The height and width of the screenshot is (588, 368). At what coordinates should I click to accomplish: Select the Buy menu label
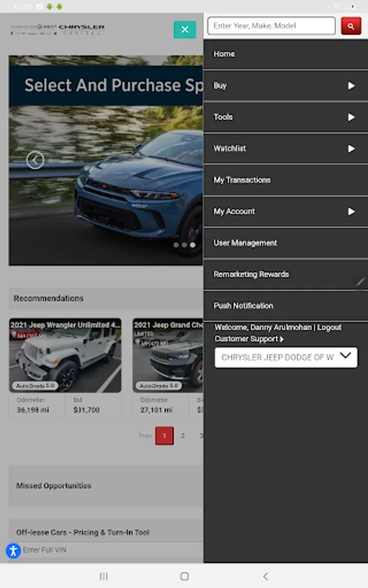[220, 86]
